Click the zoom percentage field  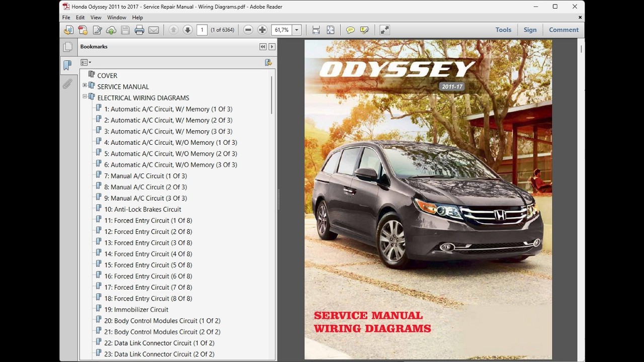pos(282,30)
